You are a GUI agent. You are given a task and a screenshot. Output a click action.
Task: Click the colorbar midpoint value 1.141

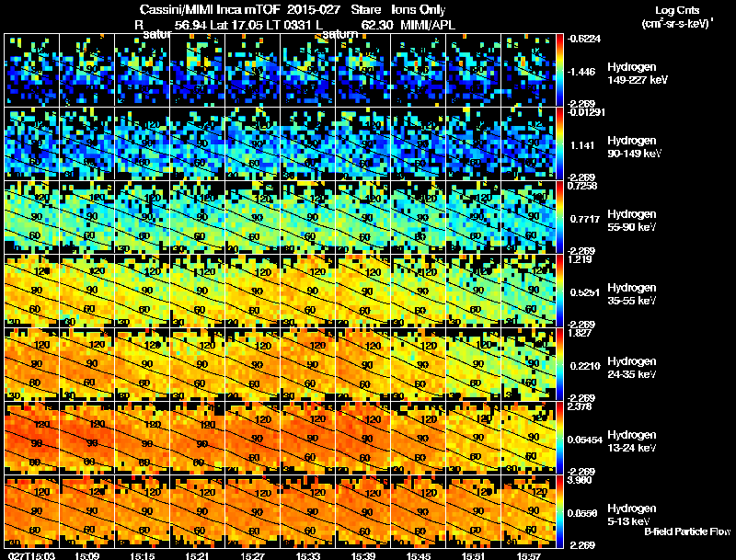click(582, 145)
